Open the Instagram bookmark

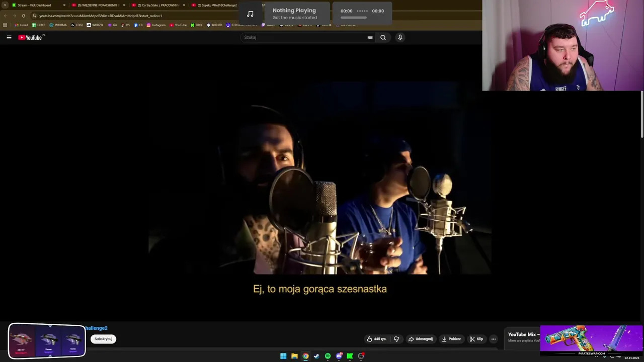tap(156, 25)
